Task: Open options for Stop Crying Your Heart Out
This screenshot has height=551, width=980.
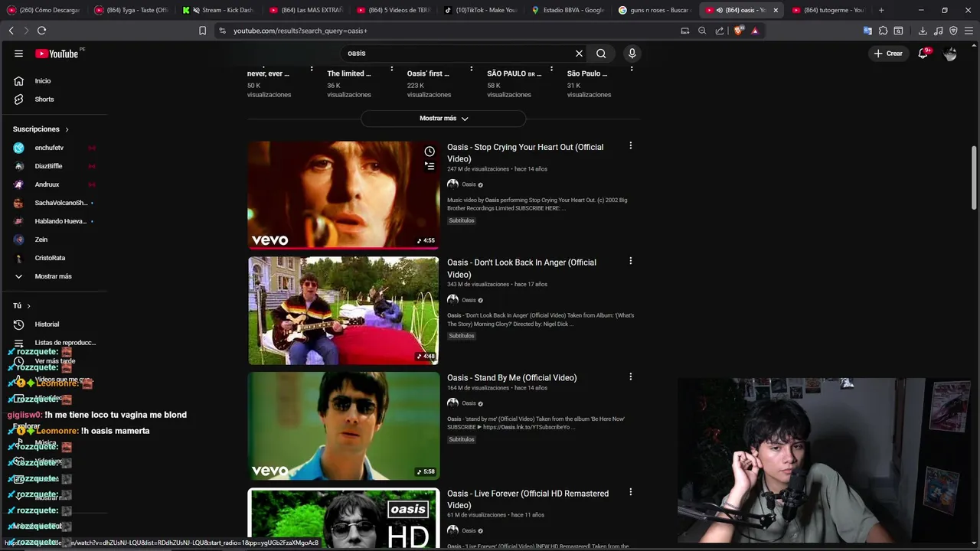Action: [x=630, y=145]
